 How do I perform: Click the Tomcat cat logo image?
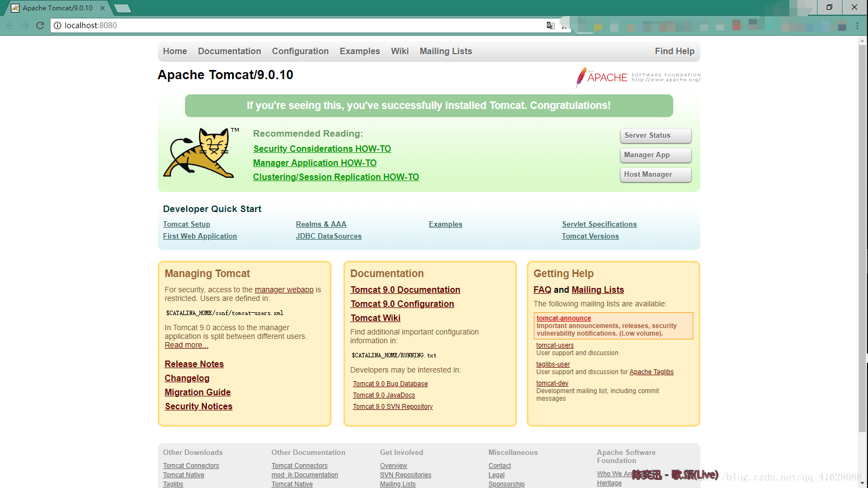point(201,153)
